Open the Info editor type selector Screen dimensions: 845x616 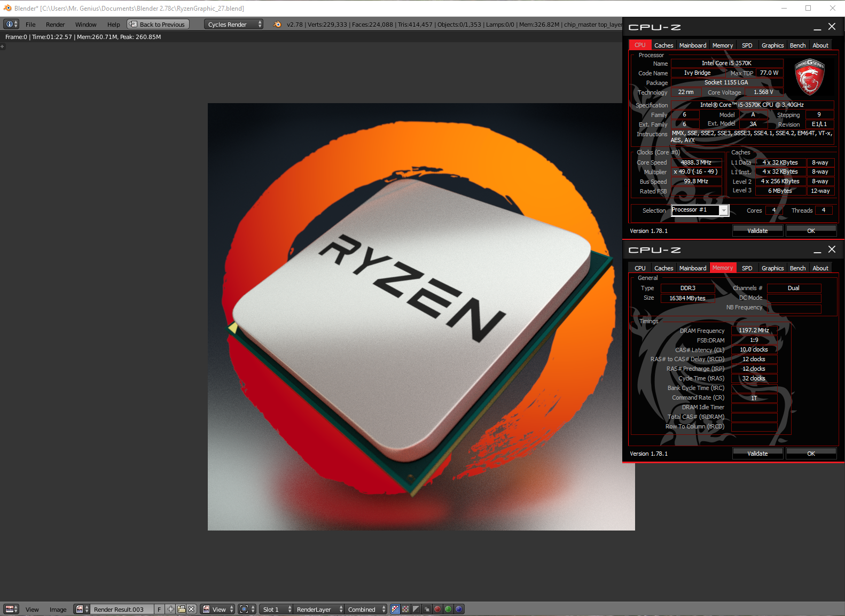11,24
